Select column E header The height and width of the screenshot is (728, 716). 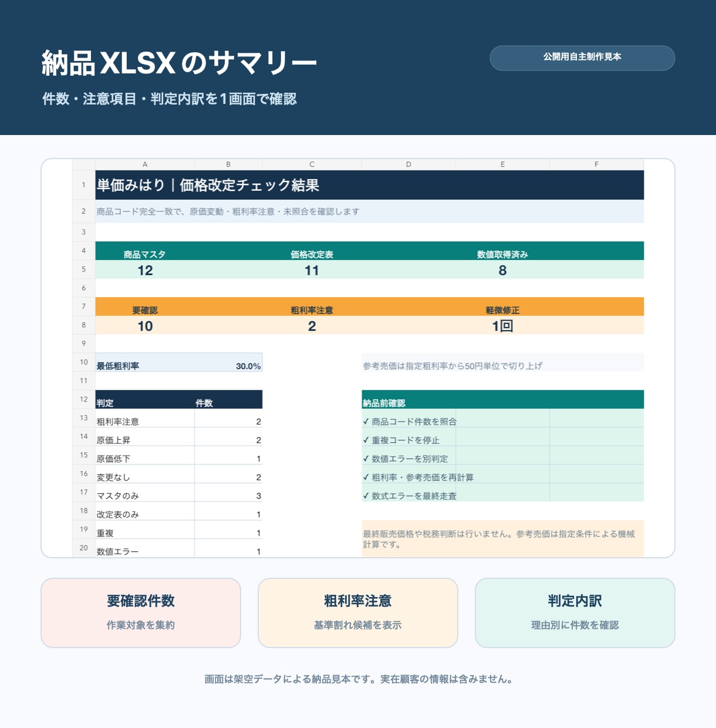point(502,164)
